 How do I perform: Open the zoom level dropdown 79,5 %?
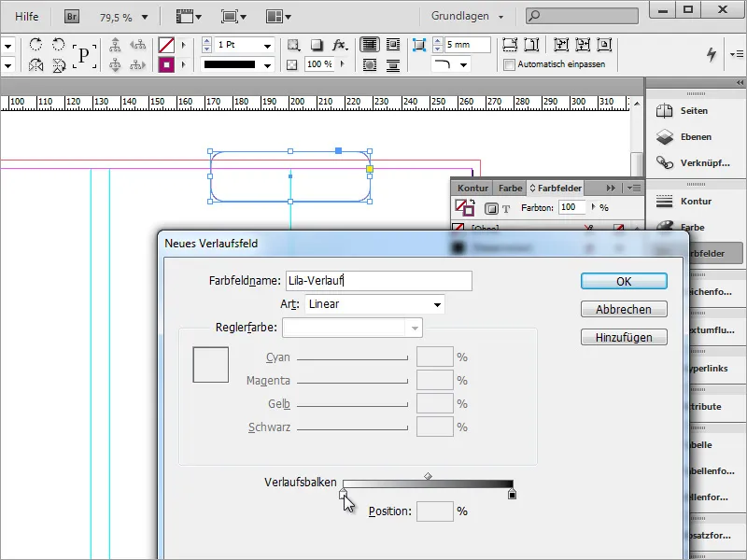[145, 17]
